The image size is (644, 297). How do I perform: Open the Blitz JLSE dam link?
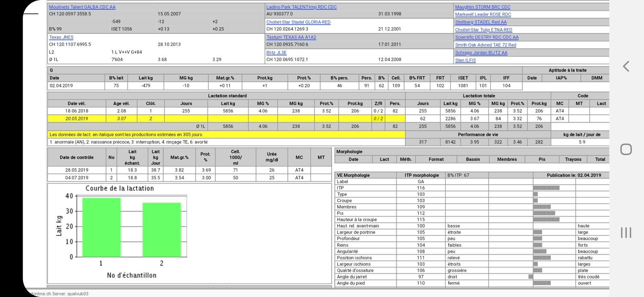(x=276, y=52)
